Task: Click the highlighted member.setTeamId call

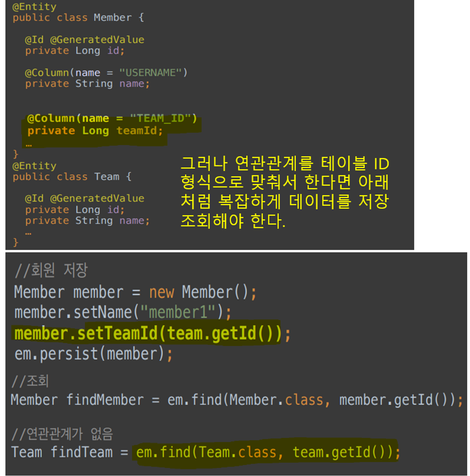Action: tap(148, 334)
